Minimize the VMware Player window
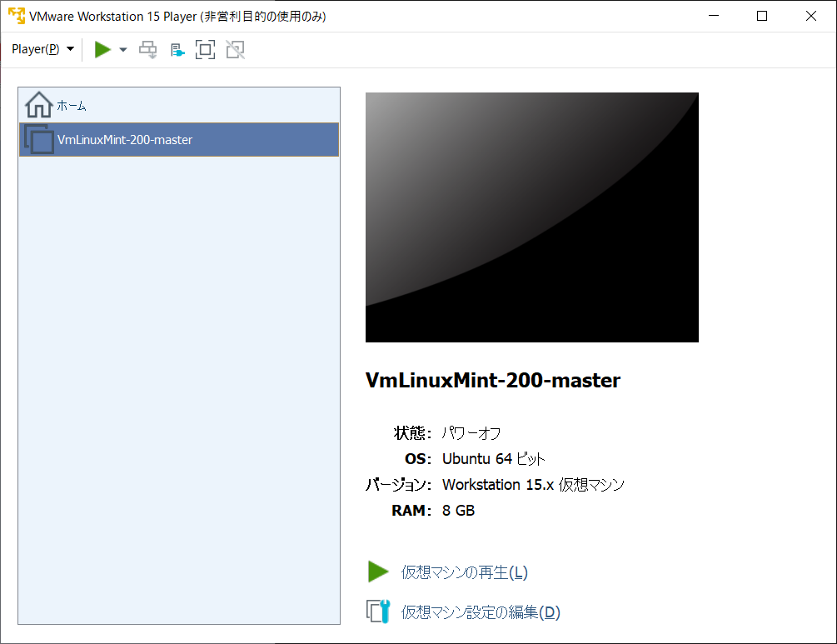The image size is (837, 644). point(714,16)
